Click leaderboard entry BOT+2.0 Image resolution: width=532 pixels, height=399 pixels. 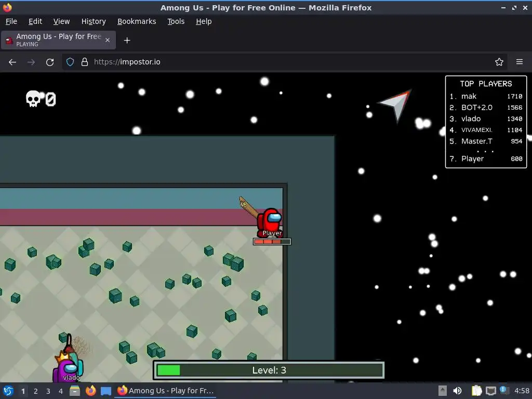coord(486,108)
